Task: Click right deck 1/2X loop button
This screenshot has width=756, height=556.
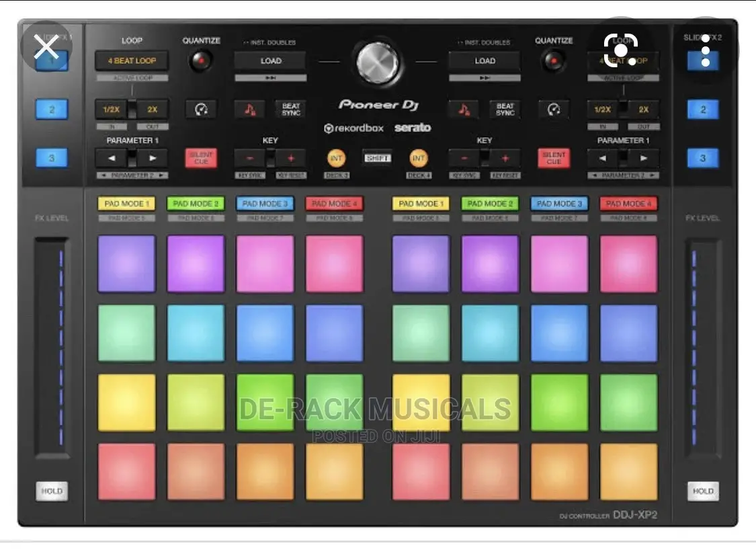Action: click(603, 110)
